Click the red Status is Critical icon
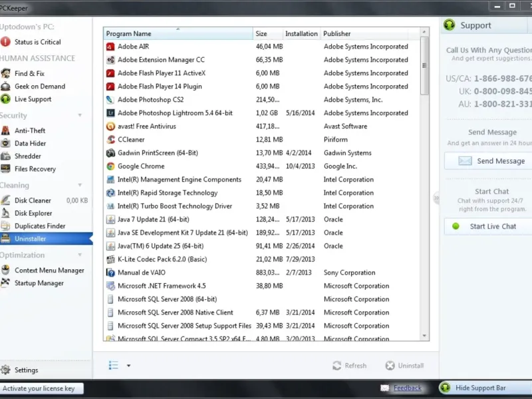 pyautogui.click(x=5, y=42)
